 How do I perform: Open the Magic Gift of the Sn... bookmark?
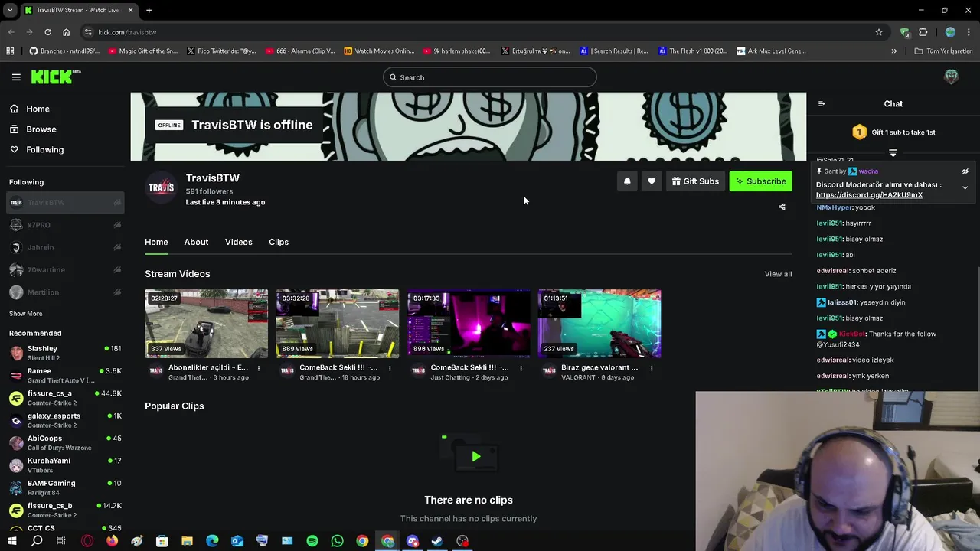[143, 51]
